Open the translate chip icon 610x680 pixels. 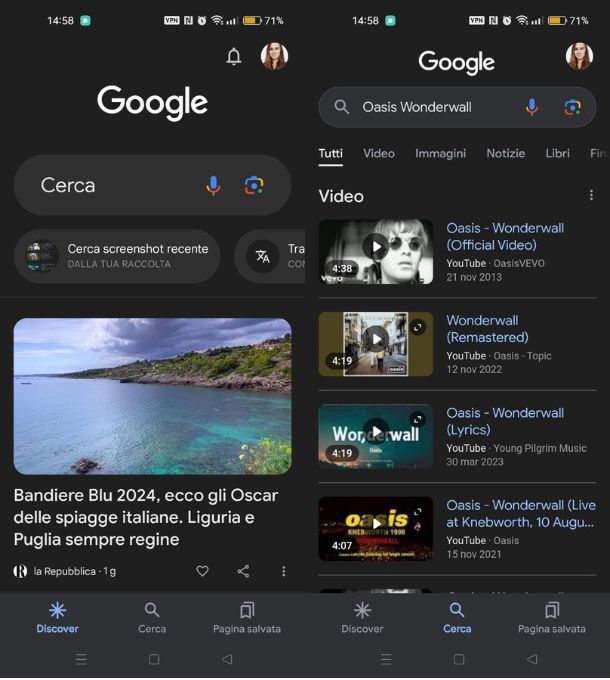point(262,256)
